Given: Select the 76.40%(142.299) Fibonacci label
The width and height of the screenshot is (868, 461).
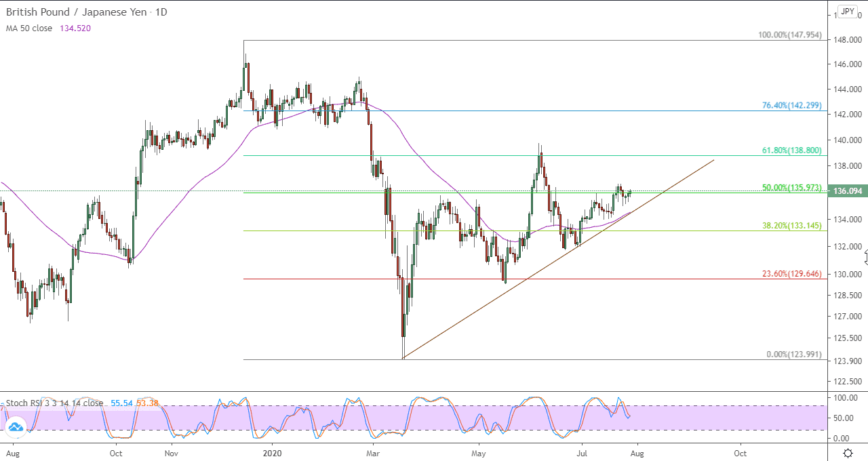Looking at the screenshot, I should click(792, 106).
